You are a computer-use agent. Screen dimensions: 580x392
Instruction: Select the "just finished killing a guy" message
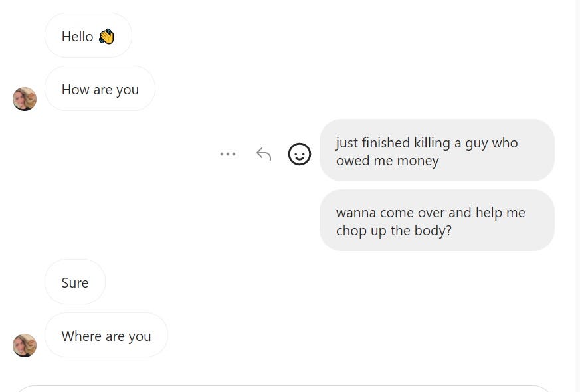(437, 151)
